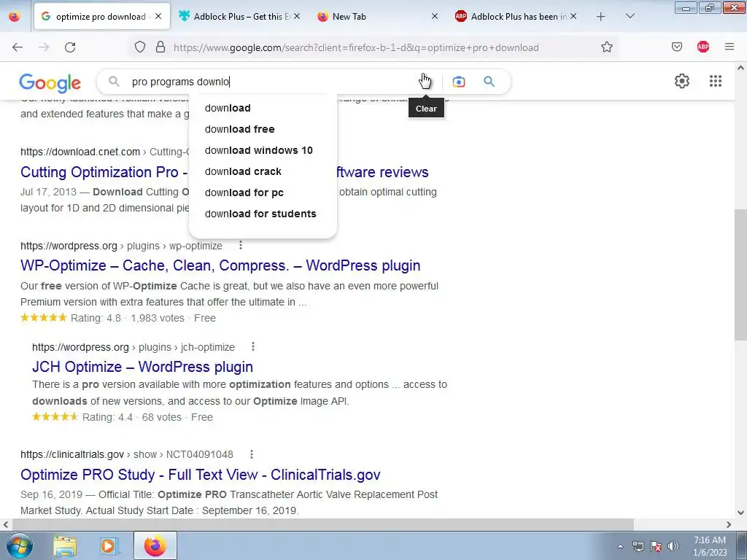Open options menu for clinicaltrials.gov result
The image size is (747, 560).
(252, 454)
